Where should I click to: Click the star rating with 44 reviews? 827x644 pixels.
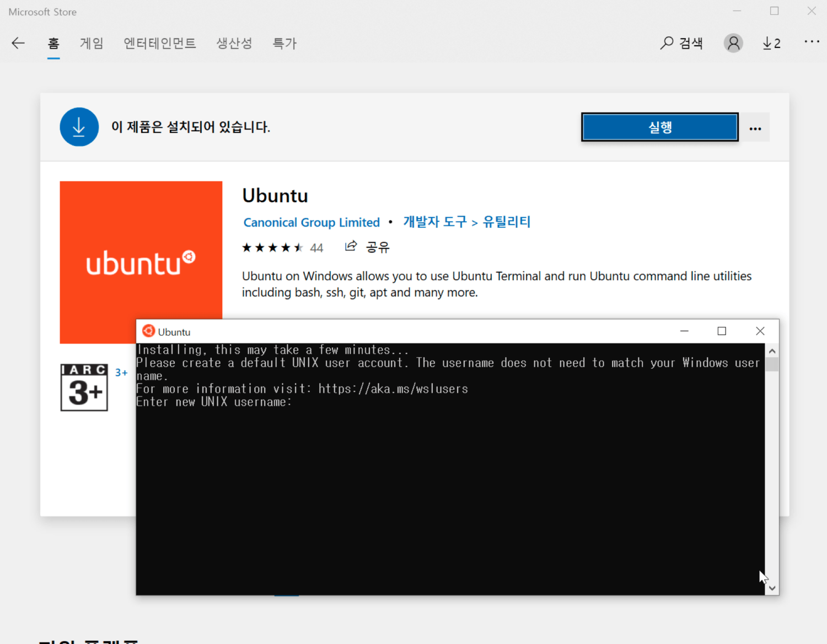282,248
